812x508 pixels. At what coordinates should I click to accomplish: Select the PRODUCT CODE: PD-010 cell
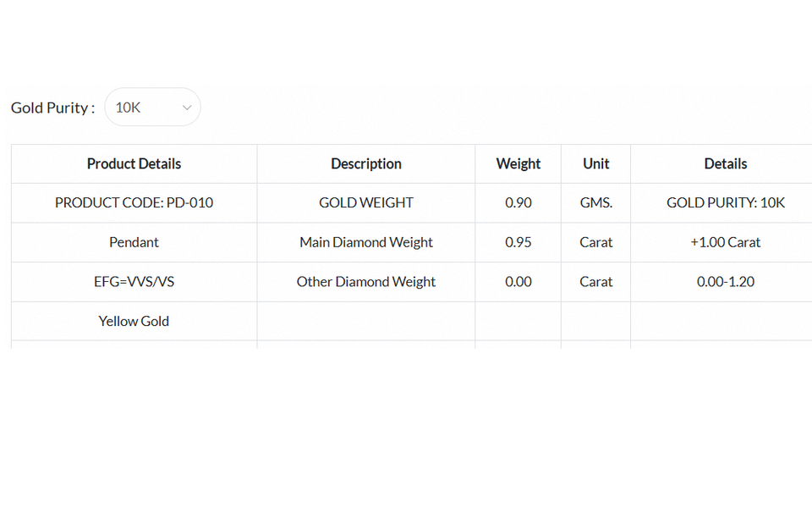pos(134,202)
